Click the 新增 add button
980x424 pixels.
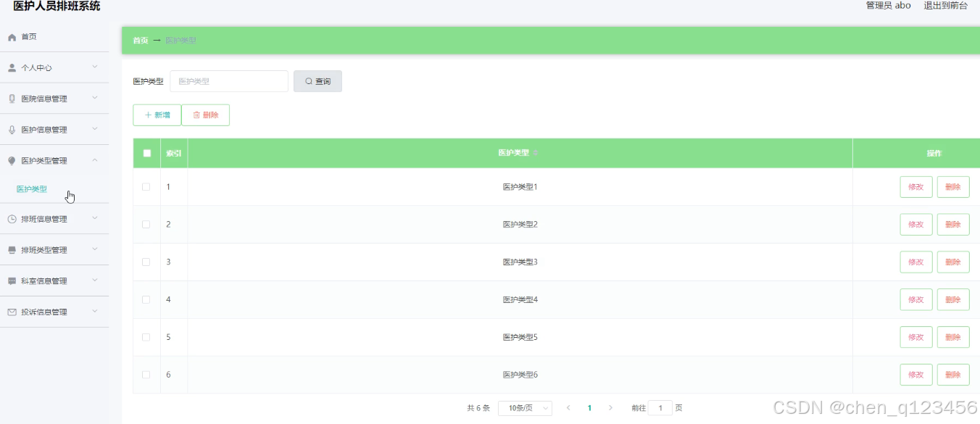click(x=157, y=115)
